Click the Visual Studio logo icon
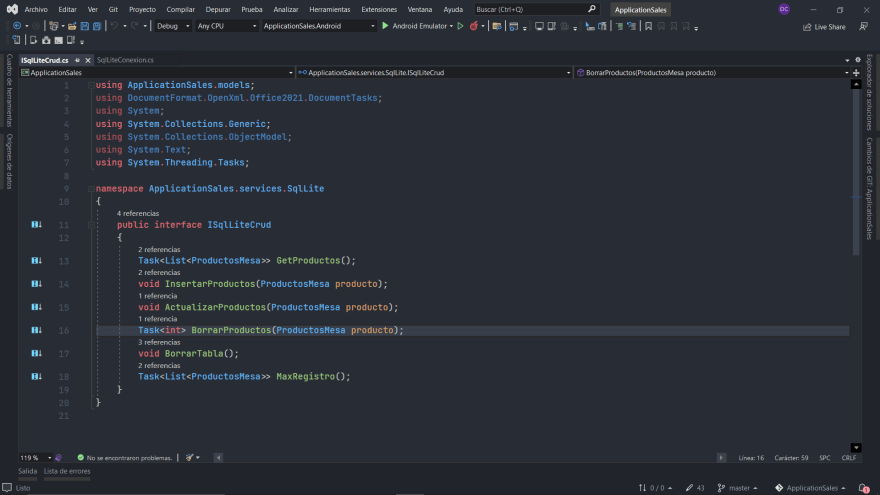This screenshot has width=880, height=495. point(12,9)
